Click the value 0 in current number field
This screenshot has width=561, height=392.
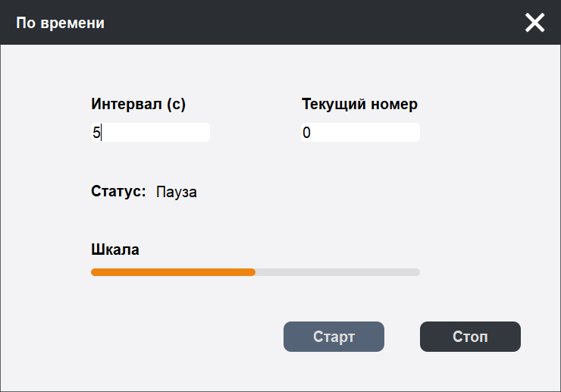pos(306,133)
